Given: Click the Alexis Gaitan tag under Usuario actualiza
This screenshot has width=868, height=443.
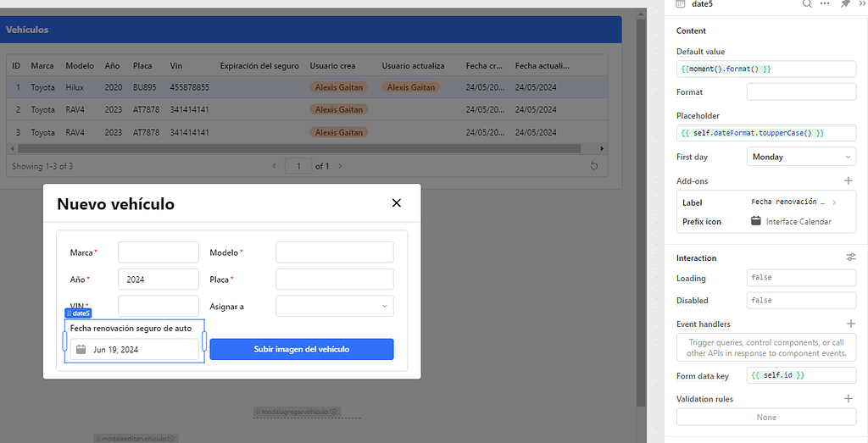Looking at the screenshot, I should [411, 87].
